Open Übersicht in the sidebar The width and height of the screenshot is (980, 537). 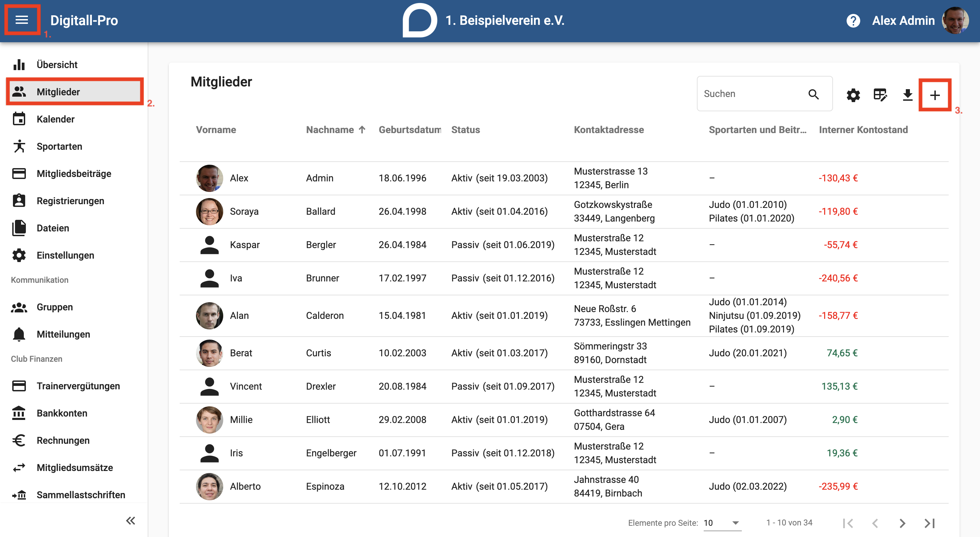pos(74,65)
